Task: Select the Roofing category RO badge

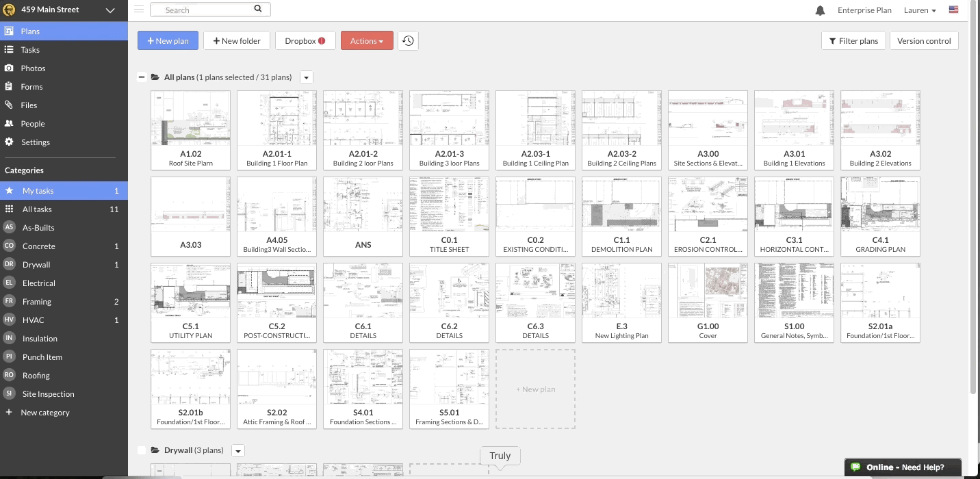Action: coord(9,375)
